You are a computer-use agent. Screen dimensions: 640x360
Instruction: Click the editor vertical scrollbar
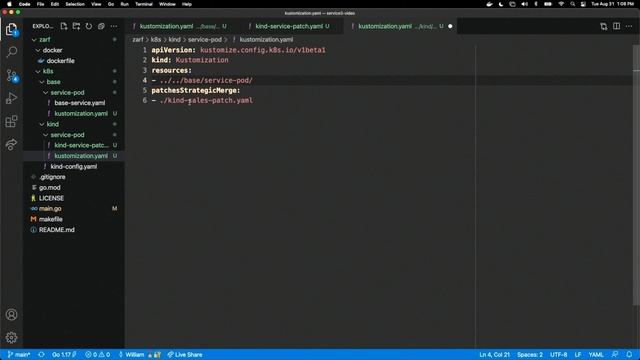[x=636, y=176]
